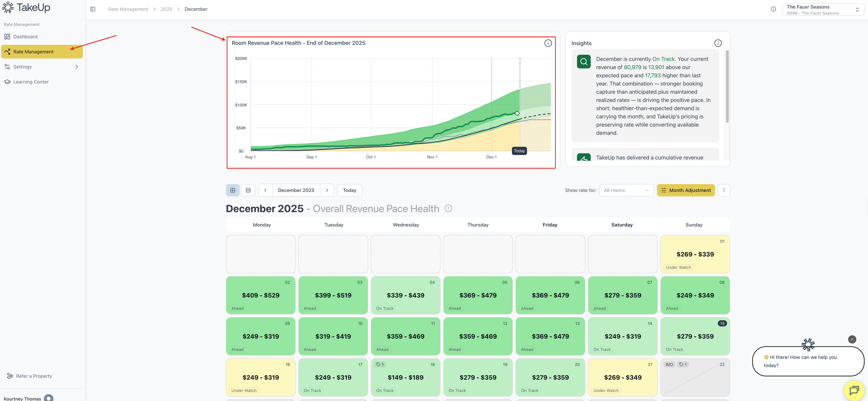Open Learning Center in the sidebar
This screenshot has height=401, width=868.
point(31,82)
